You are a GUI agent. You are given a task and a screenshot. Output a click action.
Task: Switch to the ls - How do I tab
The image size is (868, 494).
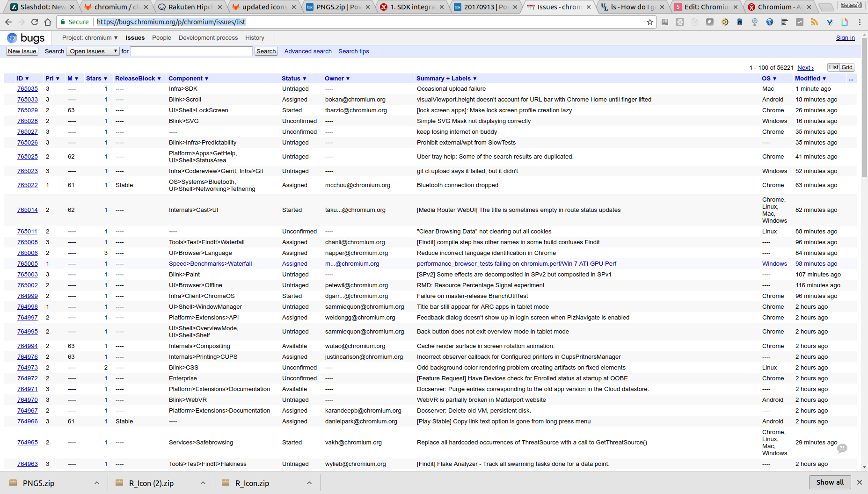tap(632, 7)
